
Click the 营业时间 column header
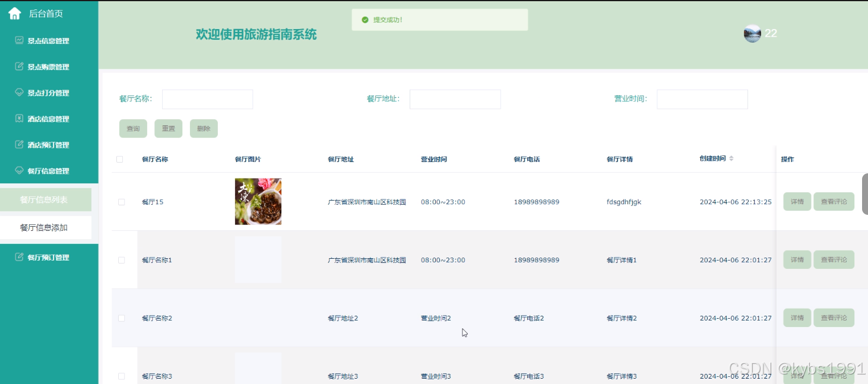point(434,159)
